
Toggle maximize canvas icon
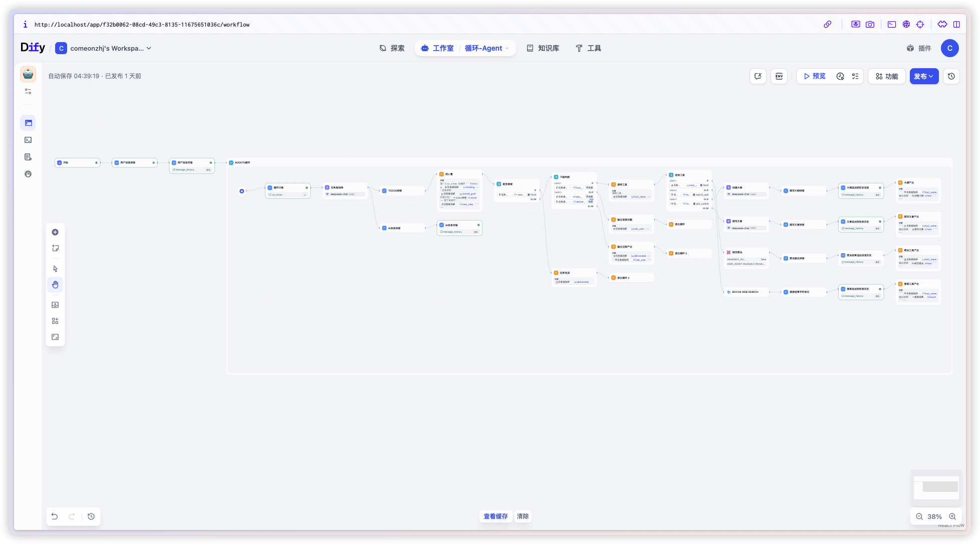pos(55,337)
